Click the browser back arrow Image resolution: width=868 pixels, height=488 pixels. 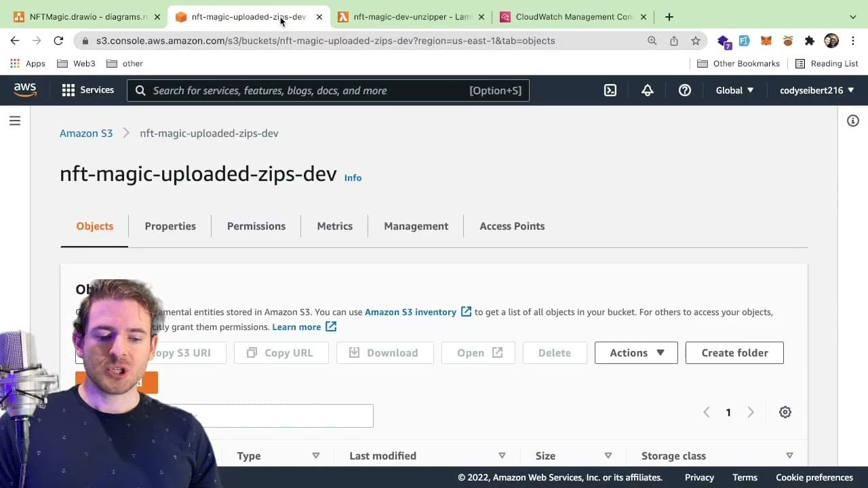15,41
